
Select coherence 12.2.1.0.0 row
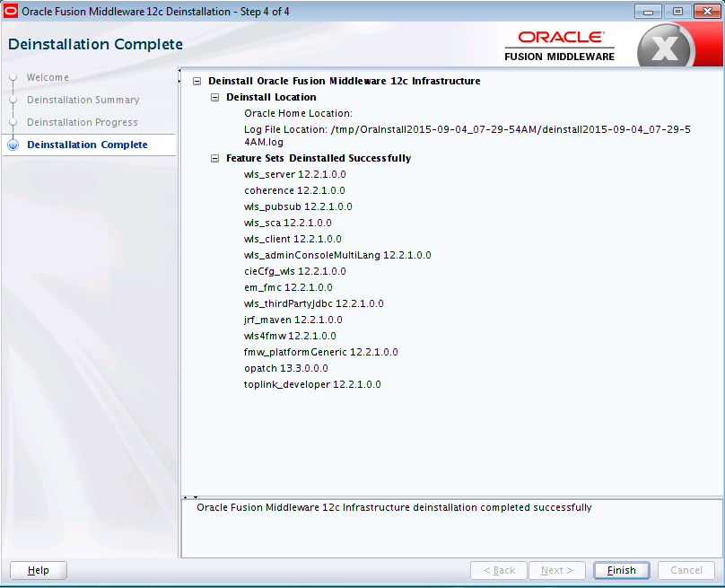(x=294, y=190)
